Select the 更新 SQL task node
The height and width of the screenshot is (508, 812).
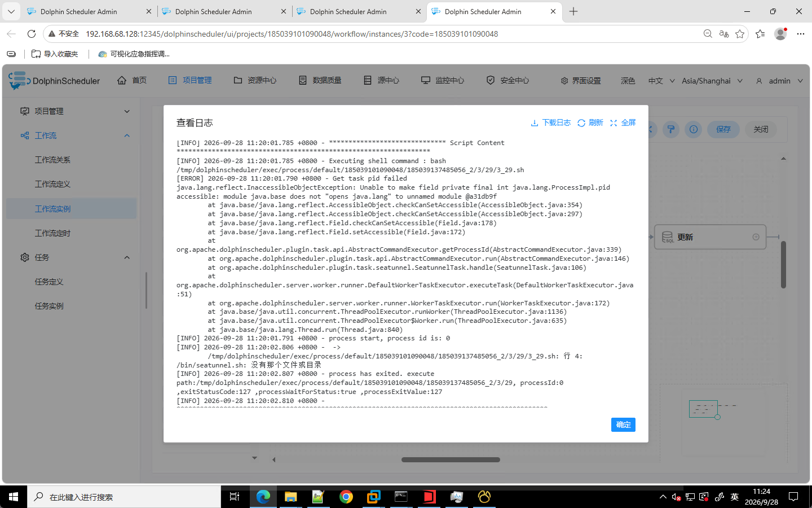tap(710, 237)
